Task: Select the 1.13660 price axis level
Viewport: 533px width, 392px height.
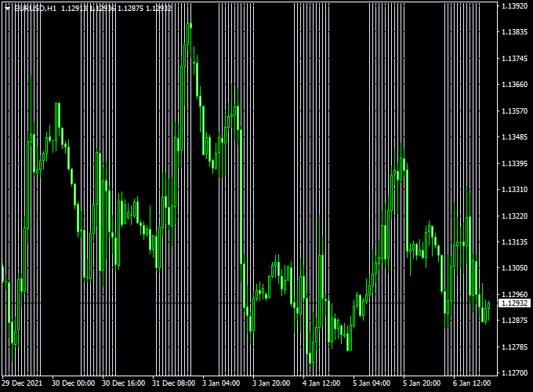Action: click(x=515, y=85)
